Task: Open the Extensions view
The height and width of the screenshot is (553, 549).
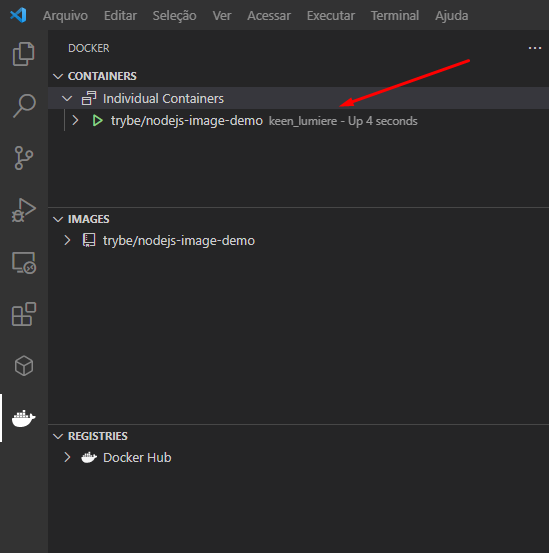Action: coord(24,314)
